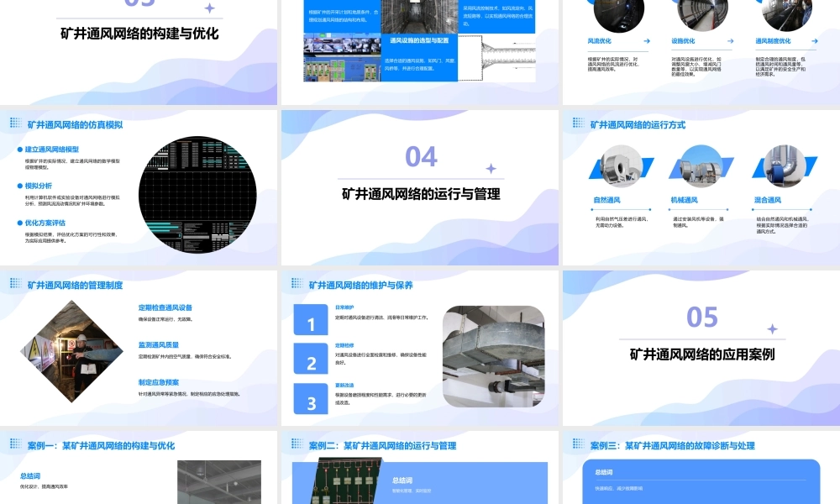Click the label 机械通风

(684, 200)
